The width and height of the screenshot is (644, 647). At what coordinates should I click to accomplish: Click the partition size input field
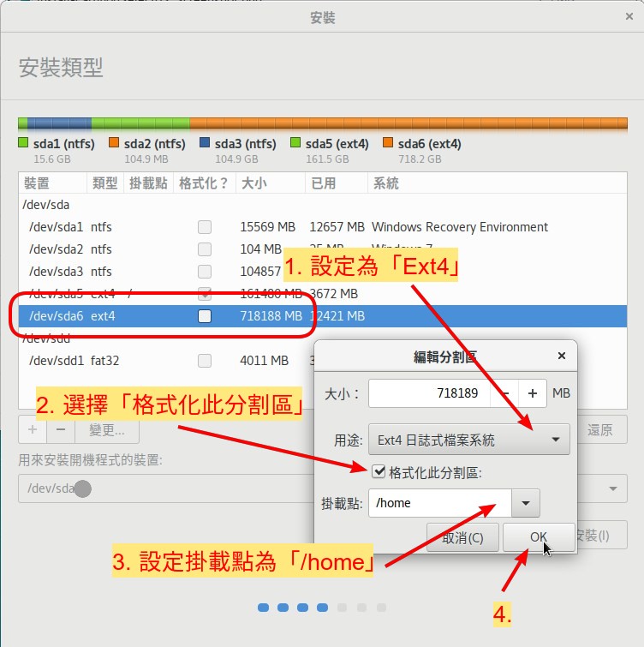(x=430, y=393)
